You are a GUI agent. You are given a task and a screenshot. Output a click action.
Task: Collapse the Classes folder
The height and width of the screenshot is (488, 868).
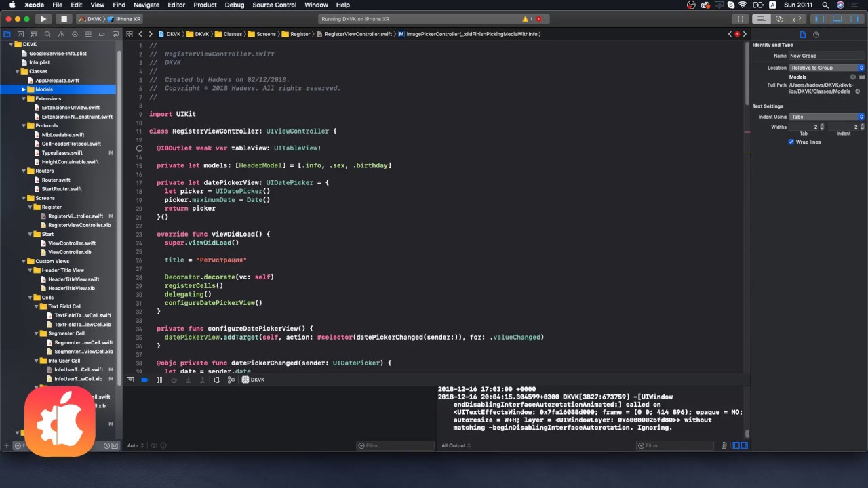pos(17,71)
